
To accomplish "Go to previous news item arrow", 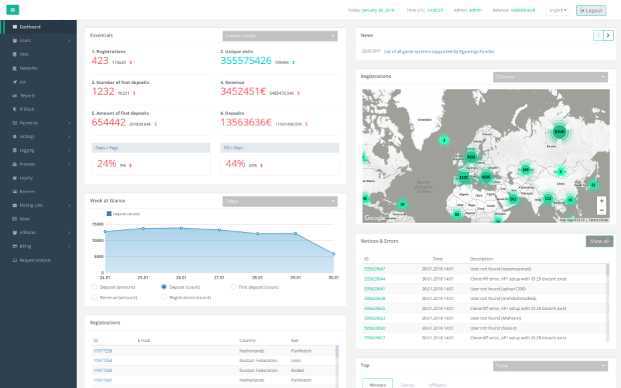I will (x=598, y=36).
